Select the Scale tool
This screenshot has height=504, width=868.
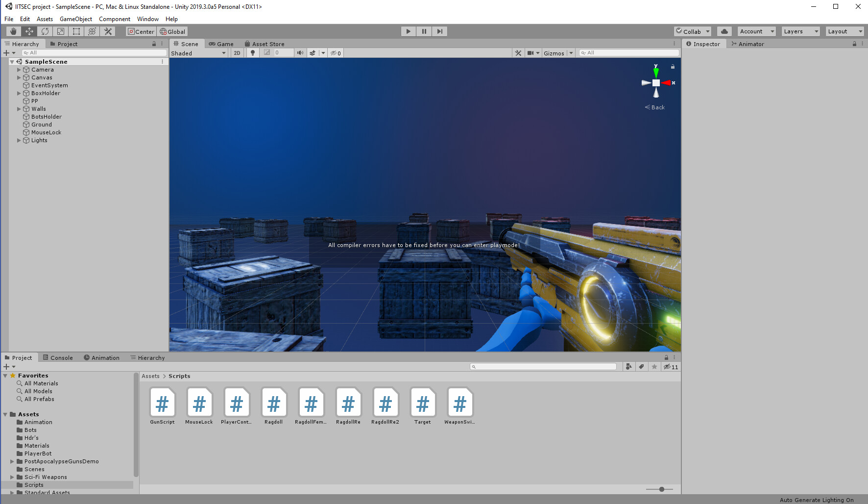click(x=61, y=31)
